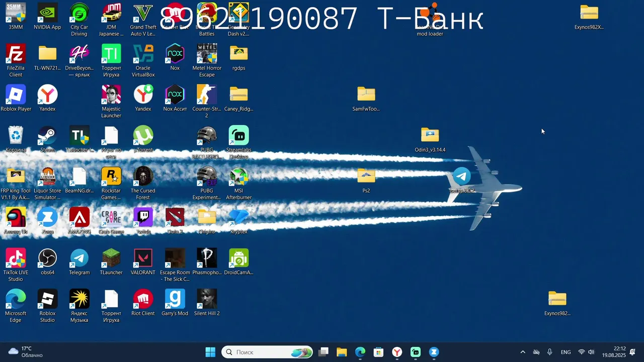This screenshot has width=644, height=362.
Task: Select the Grand Theft Auto V icon
Action: (143, 13)
